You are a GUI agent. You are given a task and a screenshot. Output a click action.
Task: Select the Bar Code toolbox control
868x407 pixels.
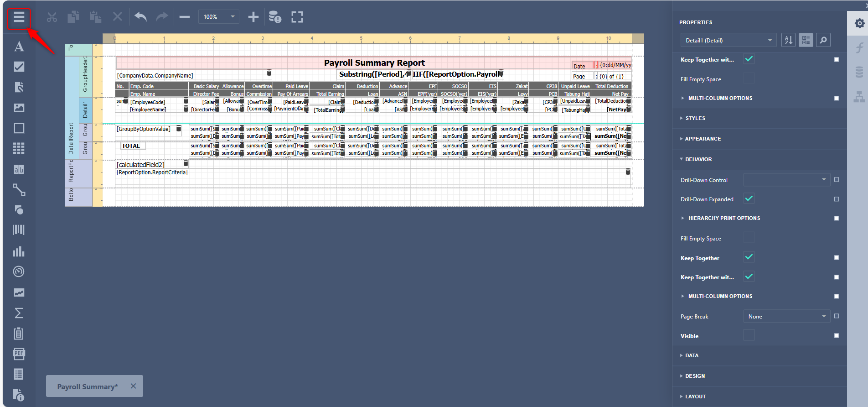click(19, 230)
